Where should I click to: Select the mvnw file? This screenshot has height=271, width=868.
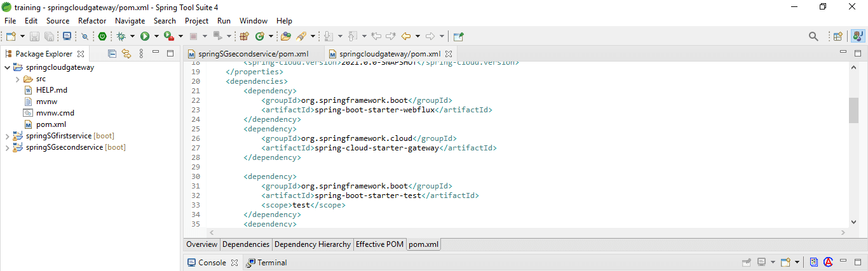click(46, 102)
